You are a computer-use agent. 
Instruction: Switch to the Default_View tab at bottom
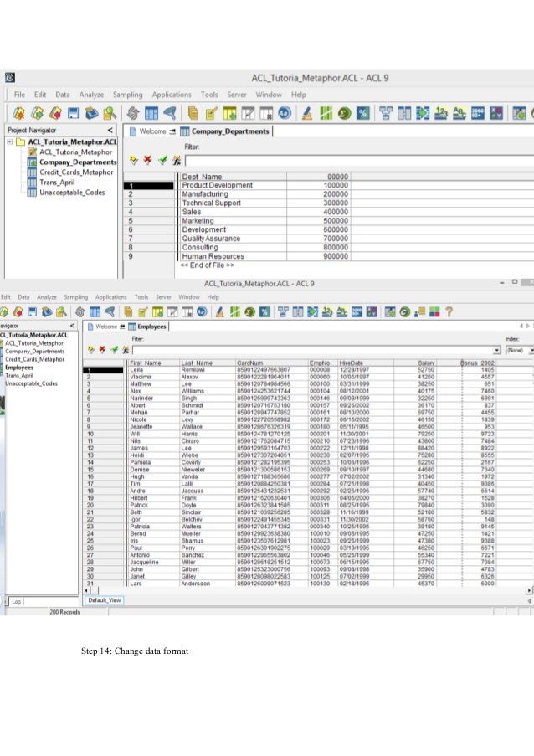click(x=105, y=600)
